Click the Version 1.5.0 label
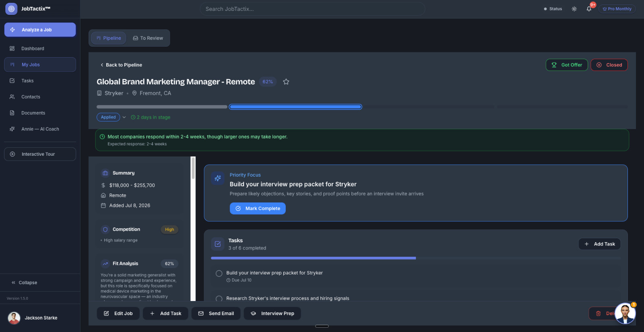The image size is (644, 332). pyautogui.click(x=17, y=299)
